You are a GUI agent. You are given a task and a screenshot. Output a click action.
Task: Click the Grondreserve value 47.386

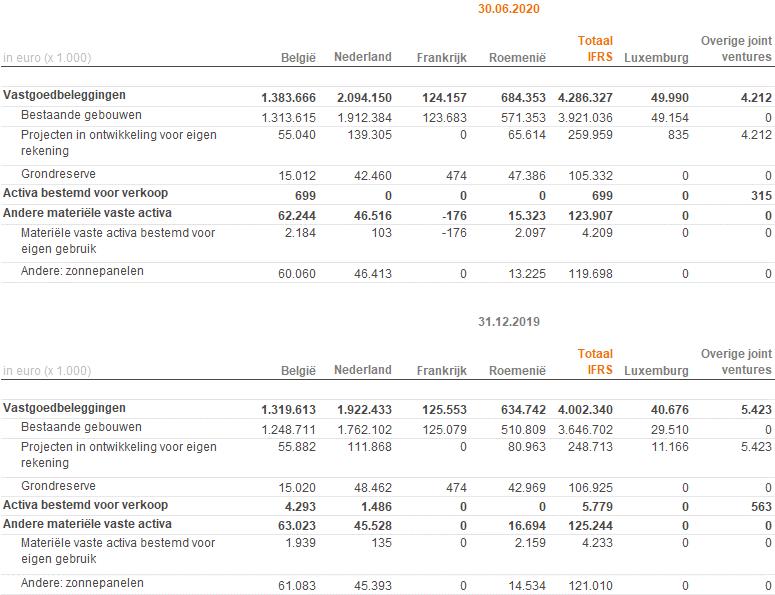[x=527, y=176]
